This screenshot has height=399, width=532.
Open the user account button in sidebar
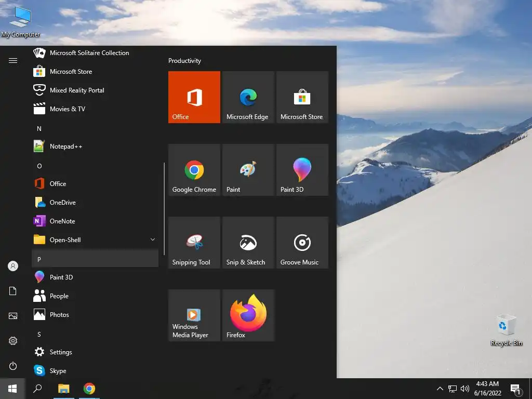click(x=13, y=266)
